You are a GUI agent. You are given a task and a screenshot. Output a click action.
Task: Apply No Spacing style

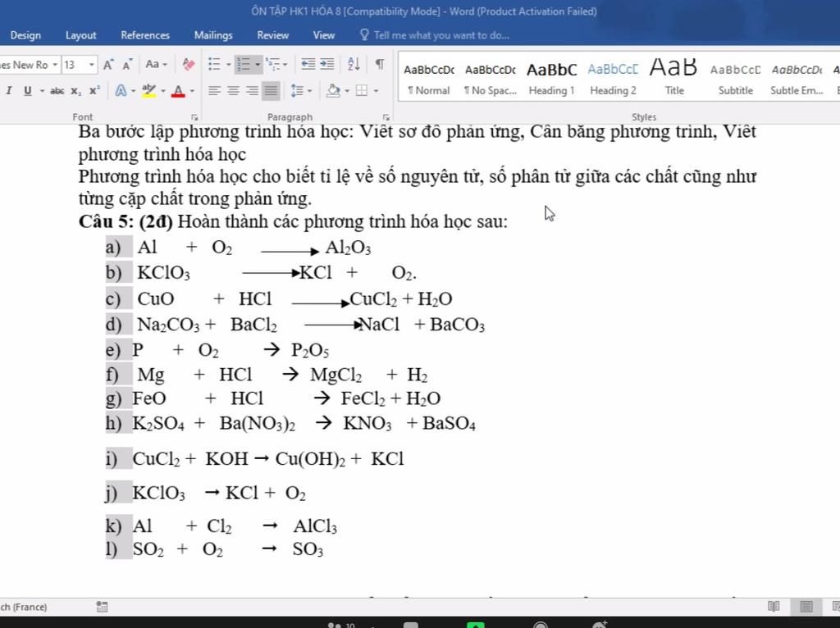click(491, 78)
